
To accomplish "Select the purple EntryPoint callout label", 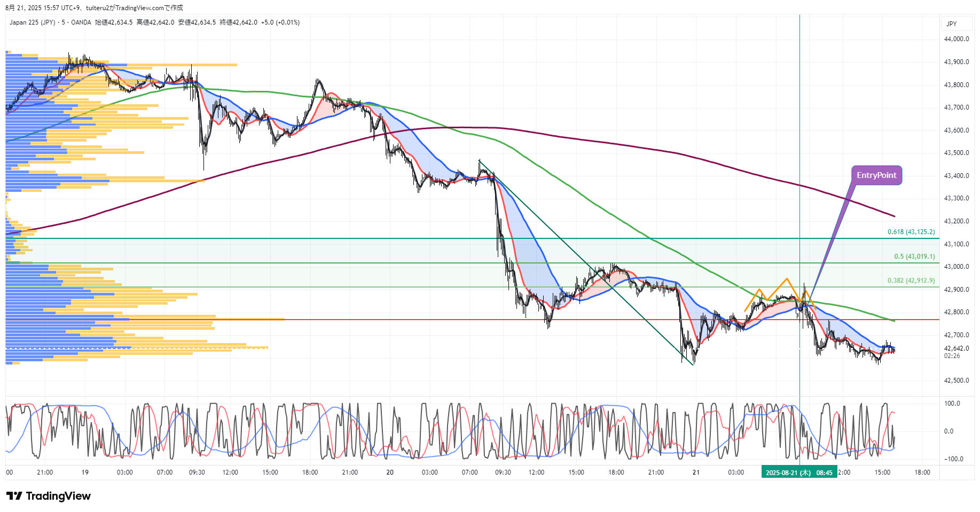I will tap(876, 175).
